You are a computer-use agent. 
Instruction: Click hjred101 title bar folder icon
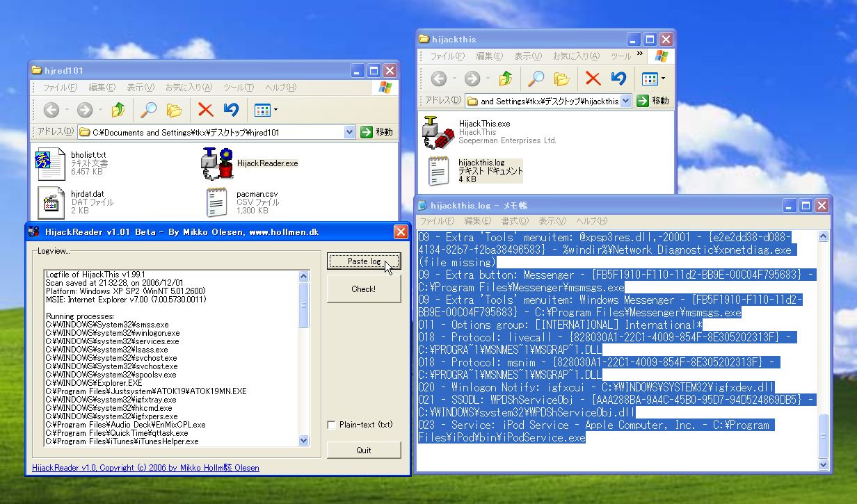[x=37, y=70]
